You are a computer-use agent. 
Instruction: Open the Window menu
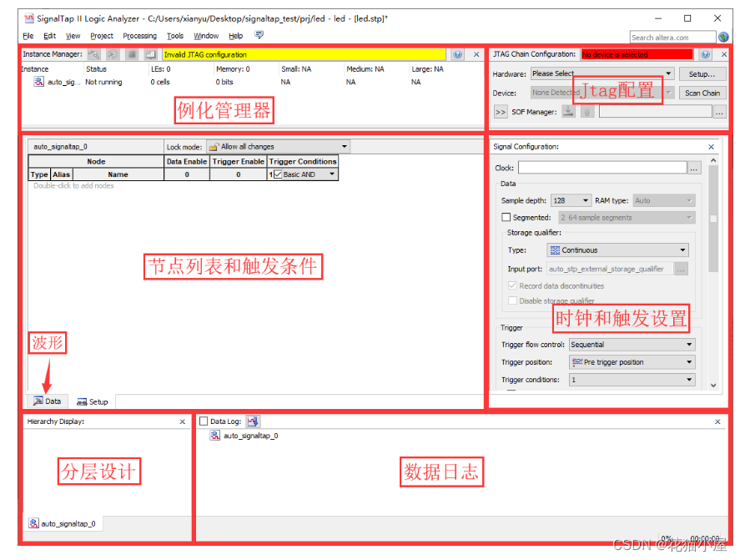click(x=206, y=36)
